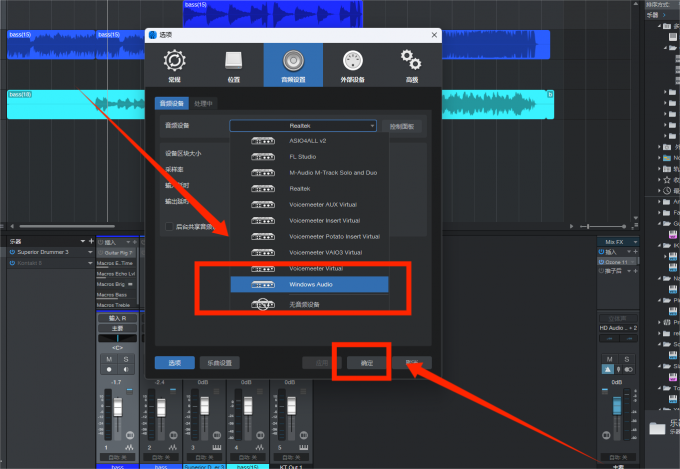Close the 选项 dialog window
This screenshot has height=469, width=680.
click(x=434, y=35)
